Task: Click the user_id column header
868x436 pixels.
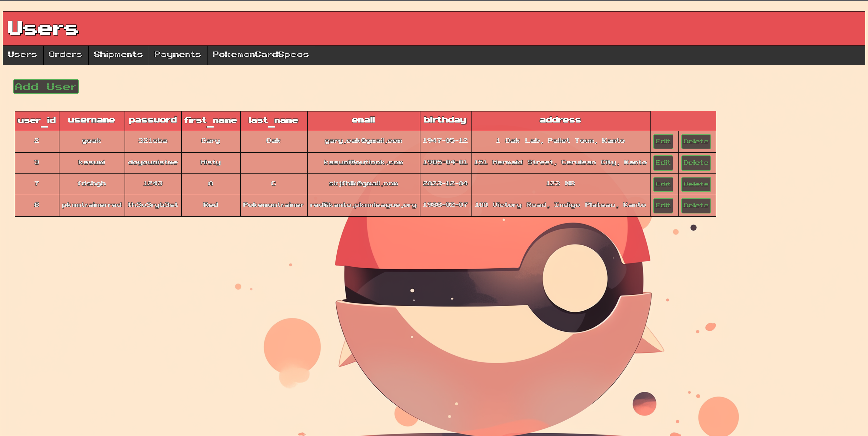Action: coord(37,121)
